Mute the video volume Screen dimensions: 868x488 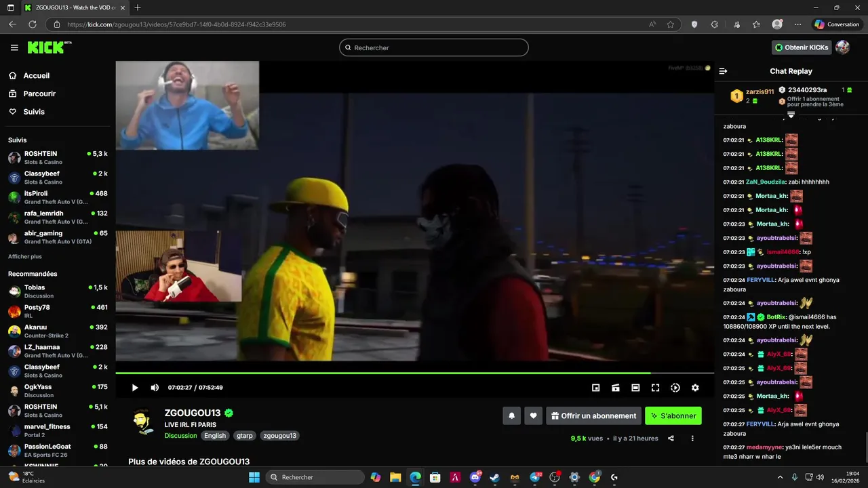point(155,388)
